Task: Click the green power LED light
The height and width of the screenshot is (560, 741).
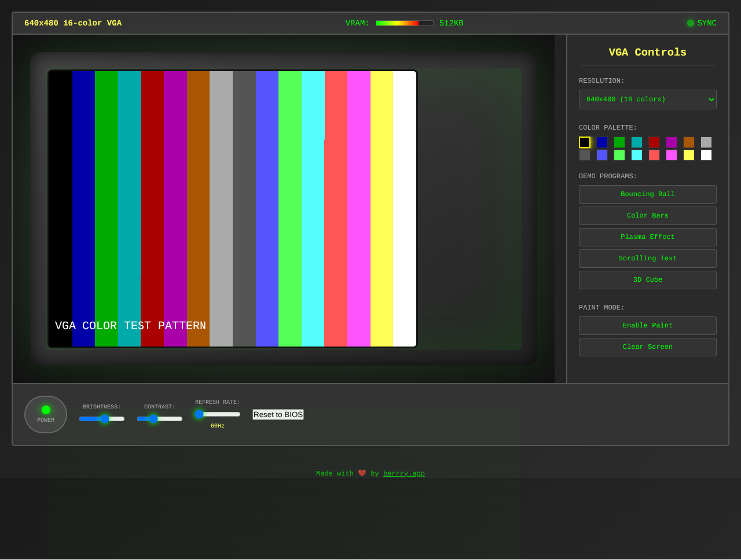Action: [45, 410]
